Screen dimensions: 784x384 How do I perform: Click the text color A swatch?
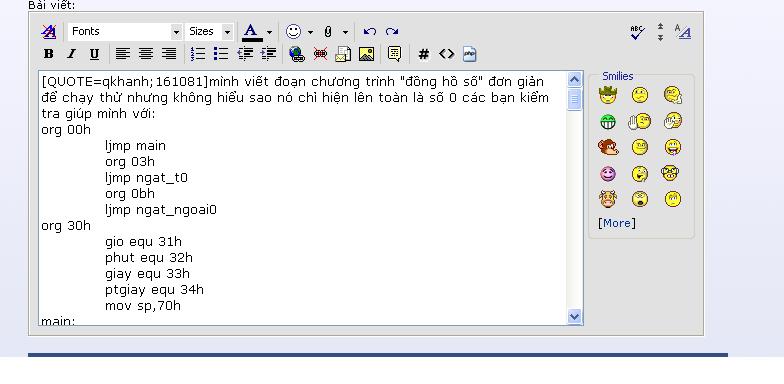pyautogui.click(x=252, y=32)
